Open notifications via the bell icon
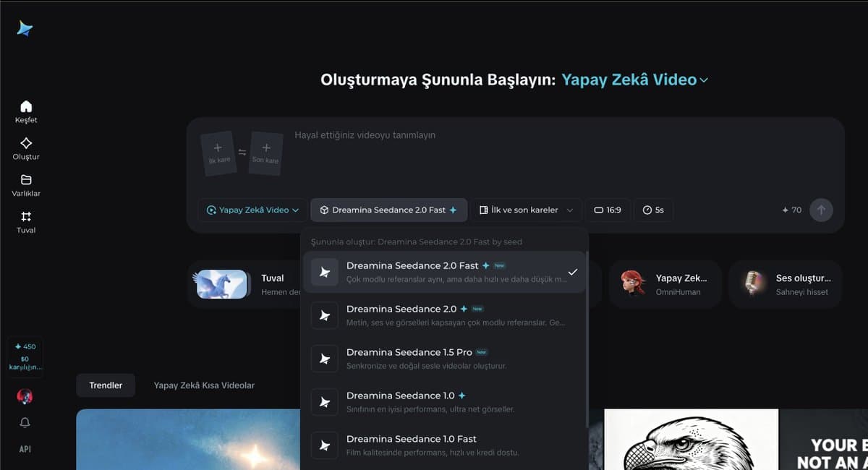Screen dimensions: 868x470 (x=25, y=422)
